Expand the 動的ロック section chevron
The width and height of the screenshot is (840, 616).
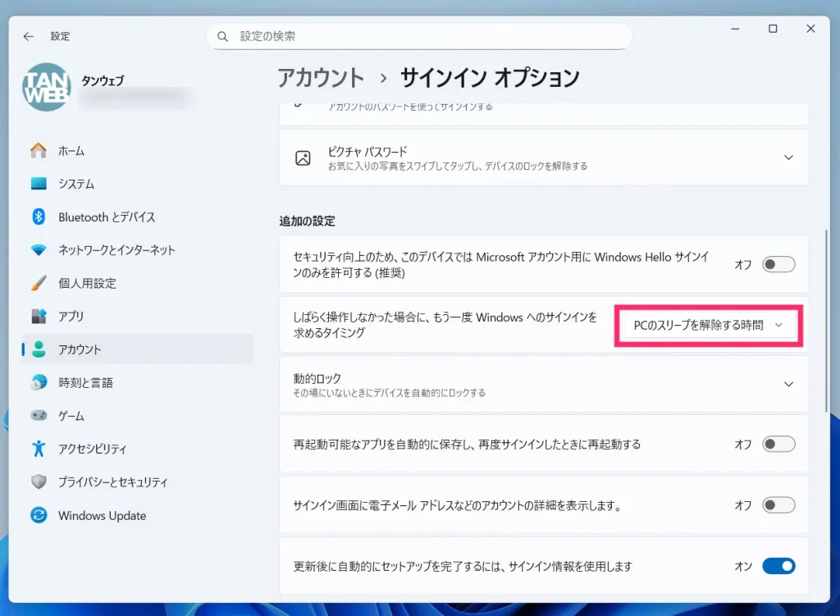pos(788,384)
